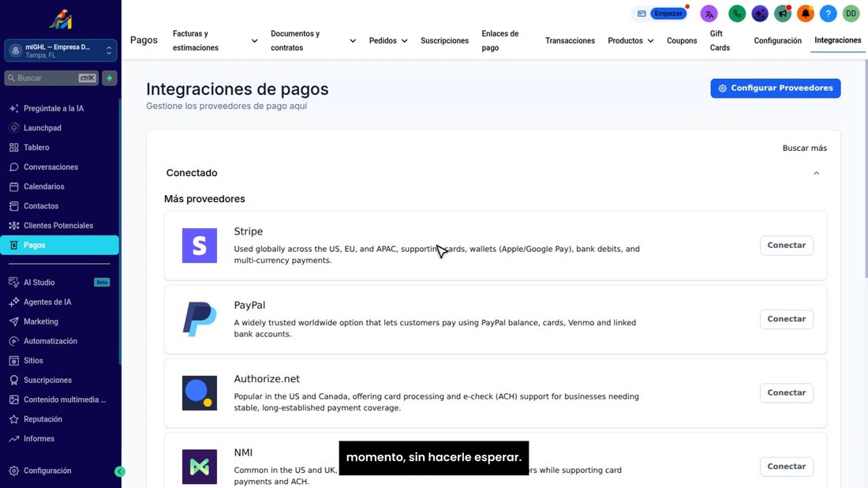Click the parrot logo at top of sidebar

point(60,20)
